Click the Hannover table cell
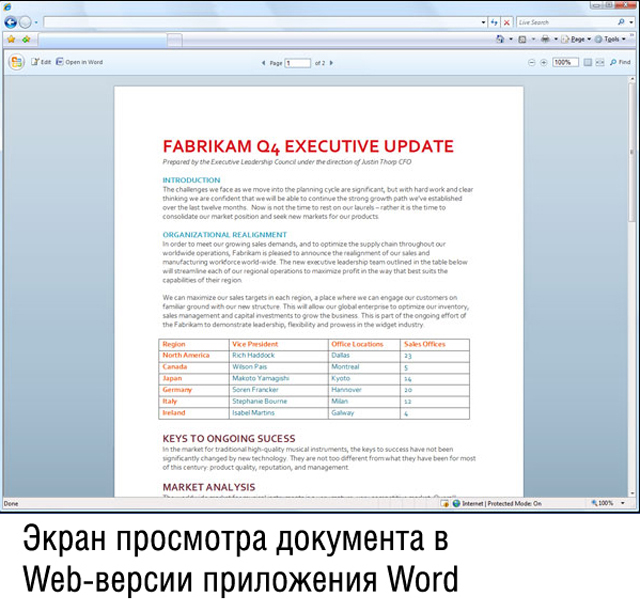 [364, 390]
